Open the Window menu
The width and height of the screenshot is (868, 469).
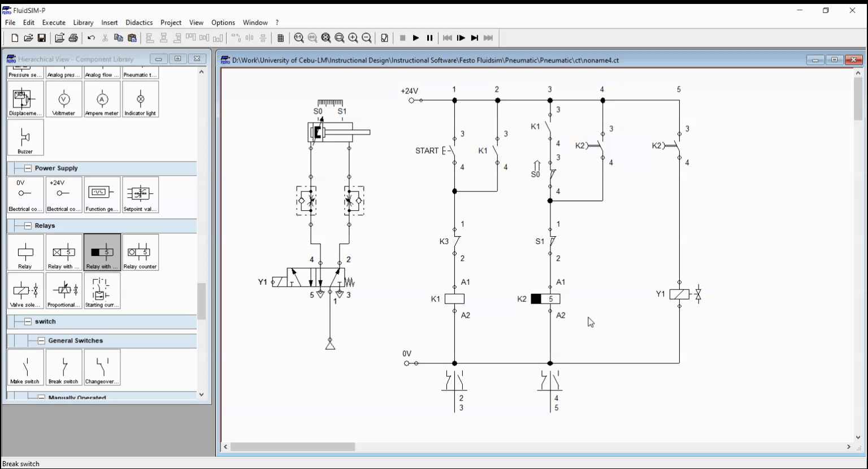255,23
